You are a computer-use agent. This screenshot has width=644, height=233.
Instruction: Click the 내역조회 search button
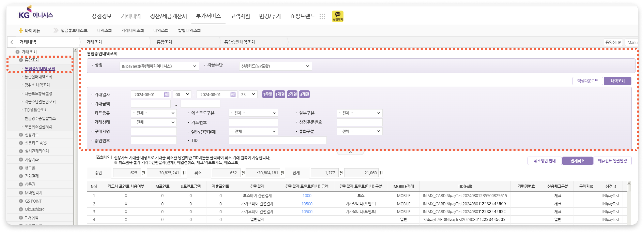(617, 81)
